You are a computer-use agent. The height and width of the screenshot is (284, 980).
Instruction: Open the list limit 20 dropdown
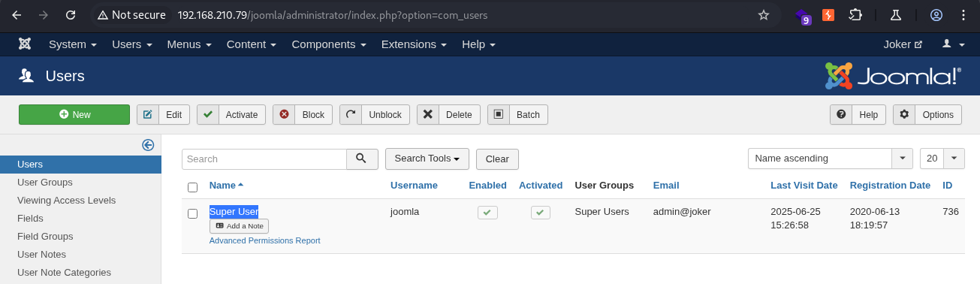pos(942,159)
